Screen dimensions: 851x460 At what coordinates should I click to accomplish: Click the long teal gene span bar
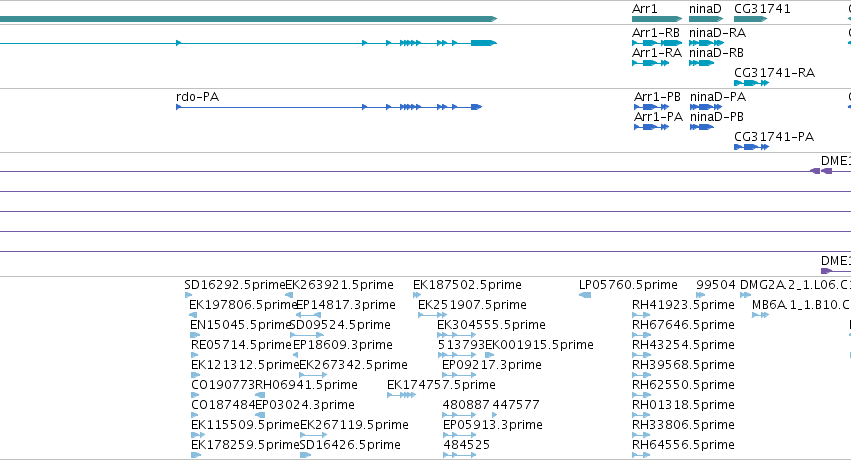[x=248, y=19]
